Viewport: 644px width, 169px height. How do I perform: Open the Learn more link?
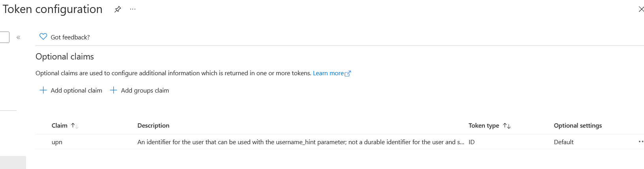[328, 73]
